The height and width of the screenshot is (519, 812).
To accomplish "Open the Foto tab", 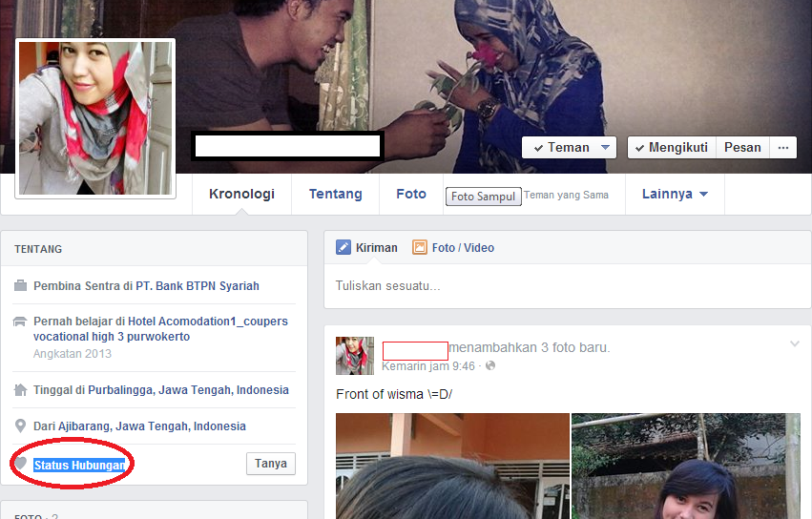I will click(411, 194).
